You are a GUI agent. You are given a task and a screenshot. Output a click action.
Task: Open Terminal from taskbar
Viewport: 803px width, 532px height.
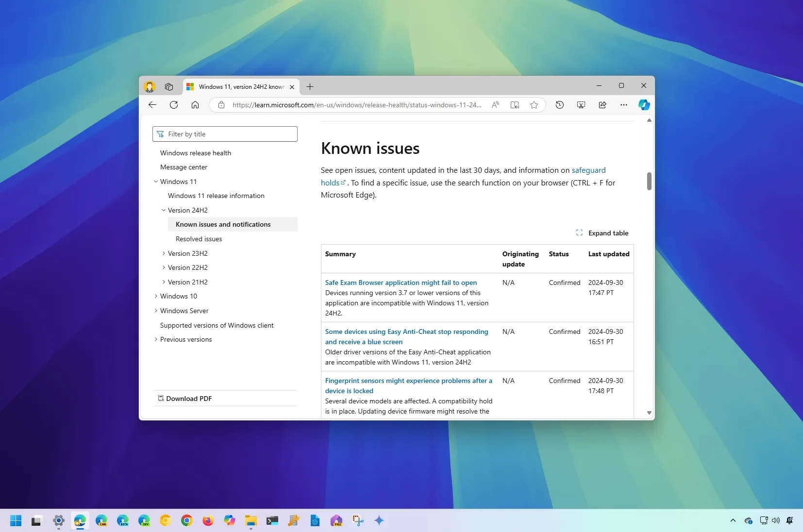(272, 521)
